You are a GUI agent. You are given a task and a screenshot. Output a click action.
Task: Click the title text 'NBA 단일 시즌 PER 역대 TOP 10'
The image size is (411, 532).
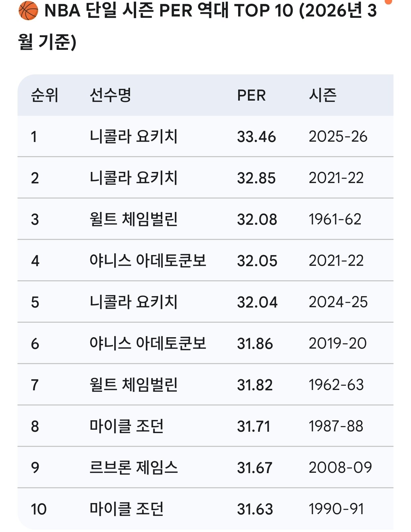pyautogui.click(x=168, y=11)
